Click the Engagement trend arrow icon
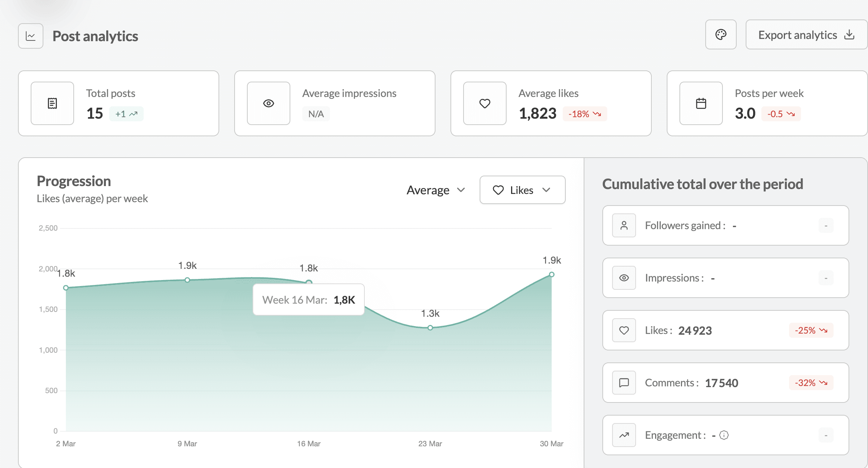 pyautogui.click(x=624, y=435)
